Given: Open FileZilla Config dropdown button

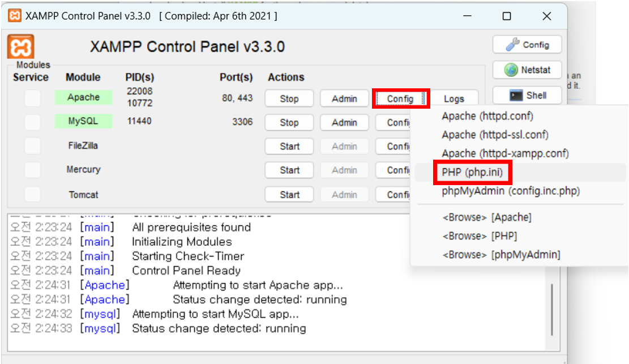Looking at the screenshot, I should pyautogui.click(x=393, y=147).
